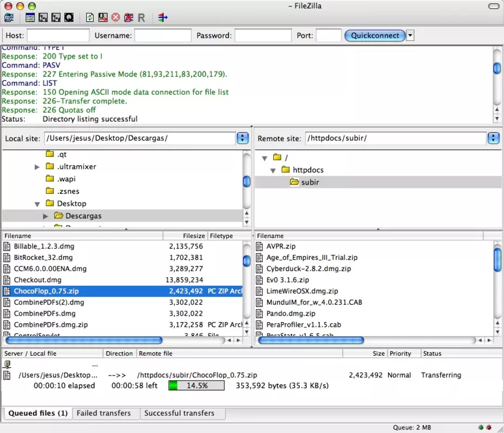The height and width of the screenshot is (433, 504).
Task: Sort remote files by Filename column header
Action: pos(369,236)
